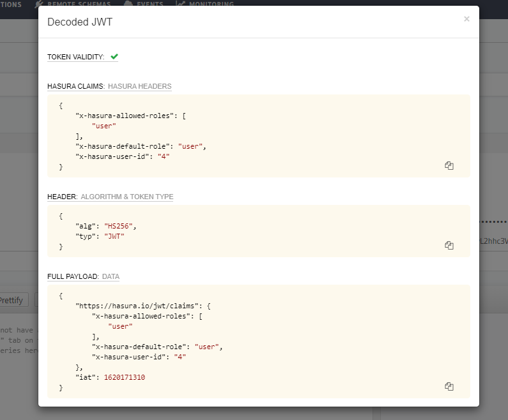Viewport: 508px width, 420px height.
Task: Click the "alg" key in header box
Action: pos(86,226)
